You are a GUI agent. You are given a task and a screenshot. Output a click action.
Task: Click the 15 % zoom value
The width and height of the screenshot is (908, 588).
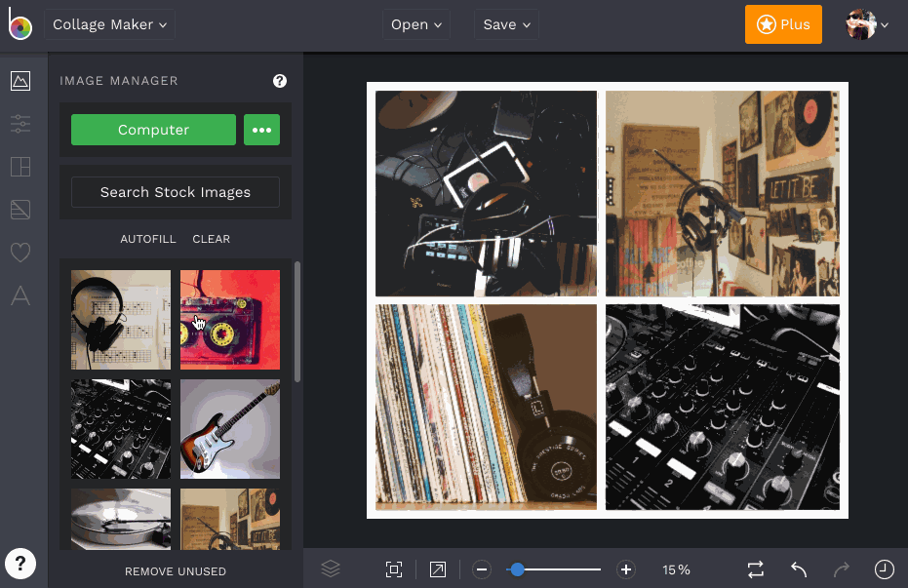click(x=677, y=569)
